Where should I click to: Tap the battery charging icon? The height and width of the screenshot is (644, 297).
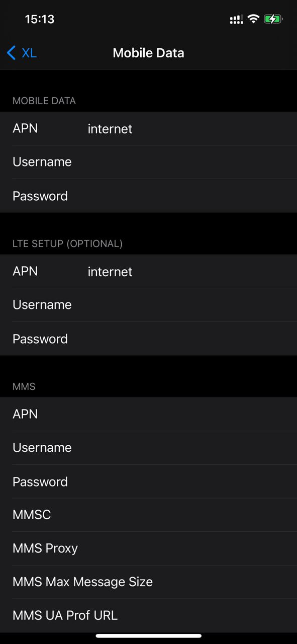tap(273, 19)
